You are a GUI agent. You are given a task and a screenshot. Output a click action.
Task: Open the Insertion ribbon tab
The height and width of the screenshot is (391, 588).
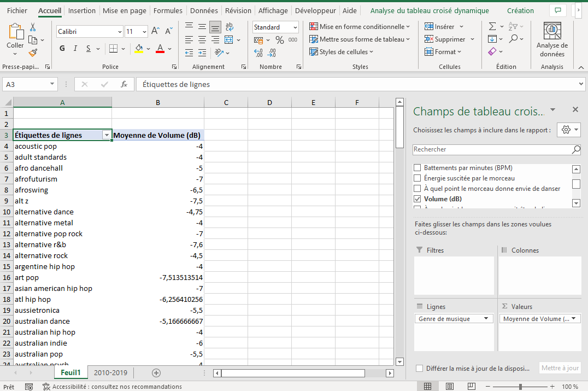click(x=82, y=10)
